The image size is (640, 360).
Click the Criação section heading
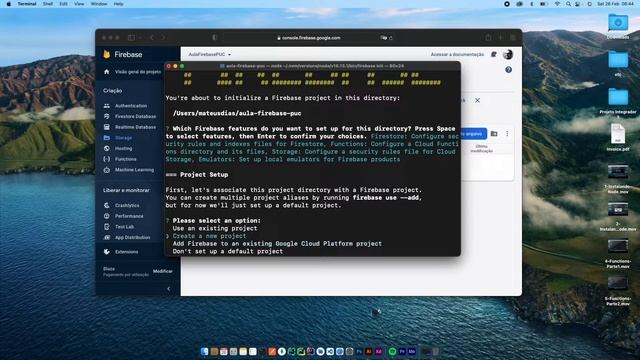point(112,91)
